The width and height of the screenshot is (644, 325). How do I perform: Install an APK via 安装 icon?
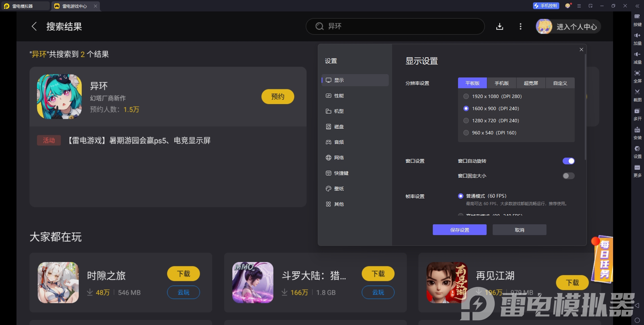pos(637,133)
